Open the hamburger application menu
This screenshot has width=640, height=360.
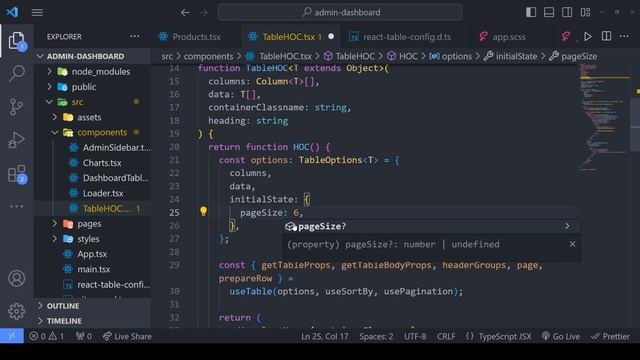(x=37, y=13)
